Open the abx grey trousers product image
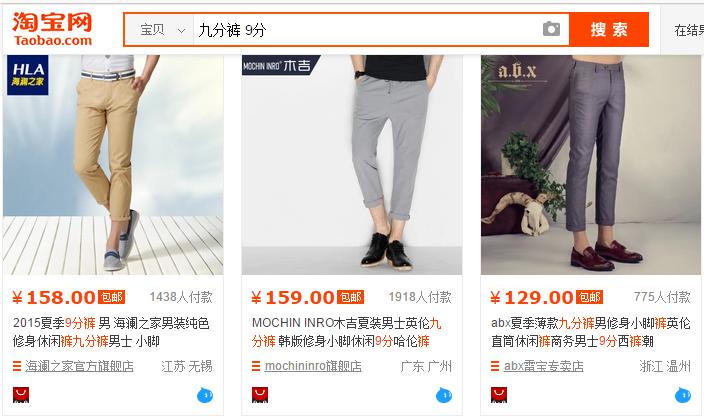 point(591,165)
